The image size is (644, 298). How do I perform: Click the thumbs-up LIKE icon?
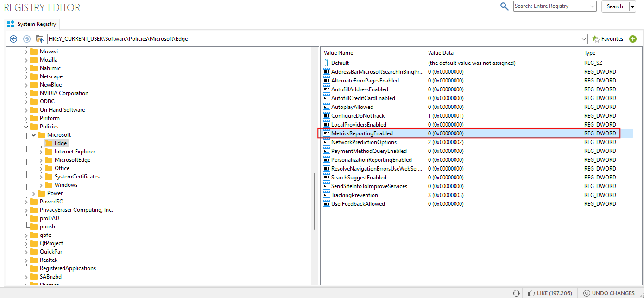click(530, 293)
